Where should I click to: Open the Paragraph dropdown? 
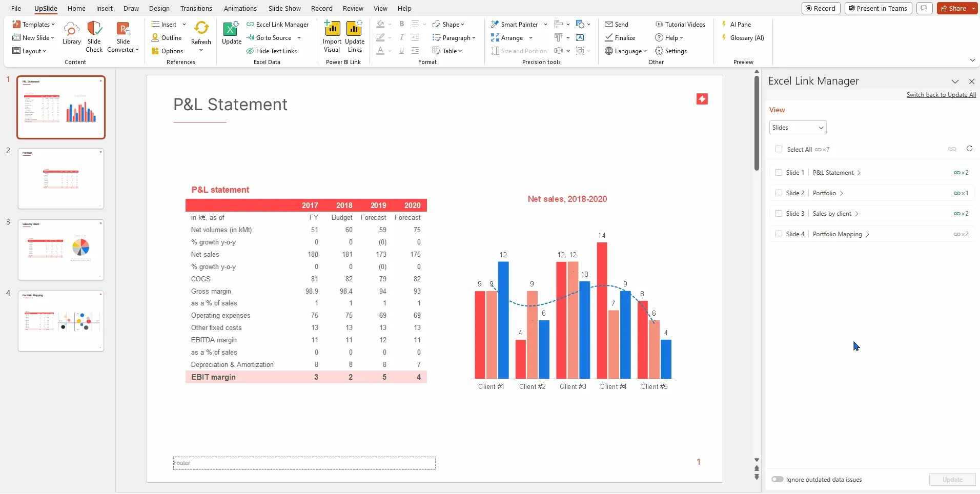tap(454, 38)
